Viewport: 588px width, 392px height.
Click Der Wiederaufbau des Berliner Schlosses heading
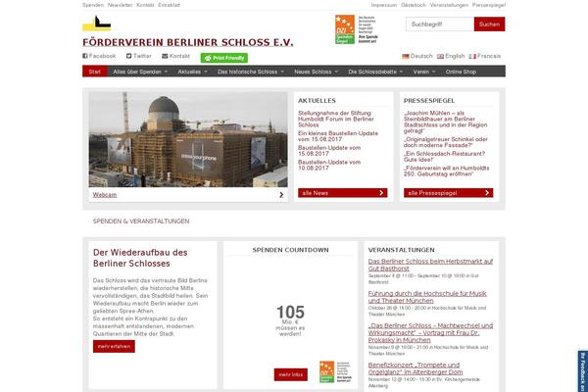point(140,258)
